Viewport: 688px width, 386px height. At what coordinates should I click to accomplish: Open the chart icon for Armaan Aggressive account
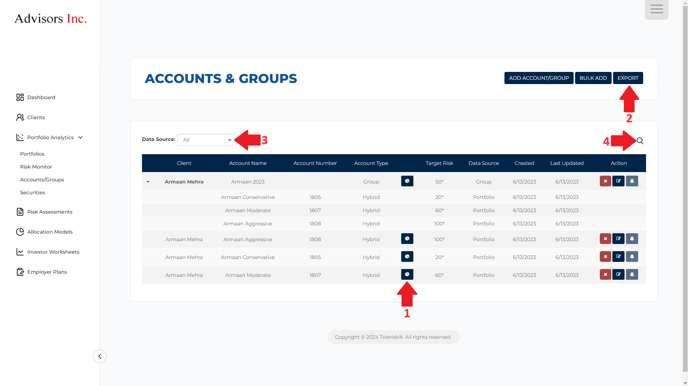tap(407, 239)
